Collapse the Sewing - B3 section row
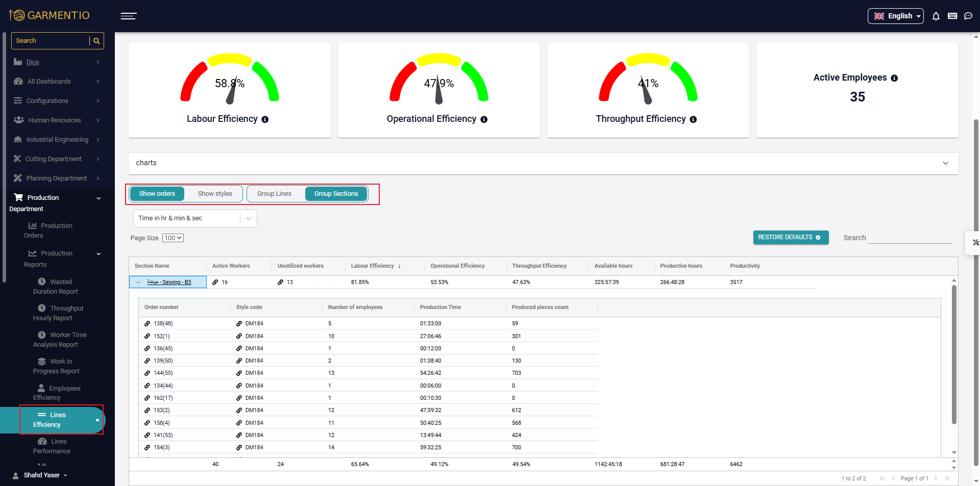The width and height of the screenshot is (980, 486). pyautogui.click(x=138, y=283)
